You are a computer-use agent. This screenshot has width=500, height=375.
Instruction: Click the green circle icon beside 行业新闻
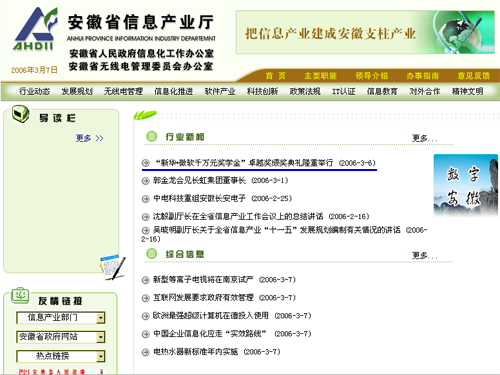tap(152, 136)
